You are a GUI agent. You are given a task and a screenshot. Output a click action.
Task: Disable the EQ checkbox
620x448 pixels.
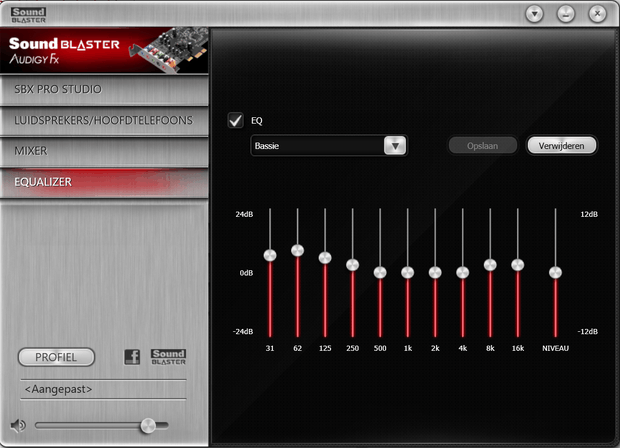235,120
